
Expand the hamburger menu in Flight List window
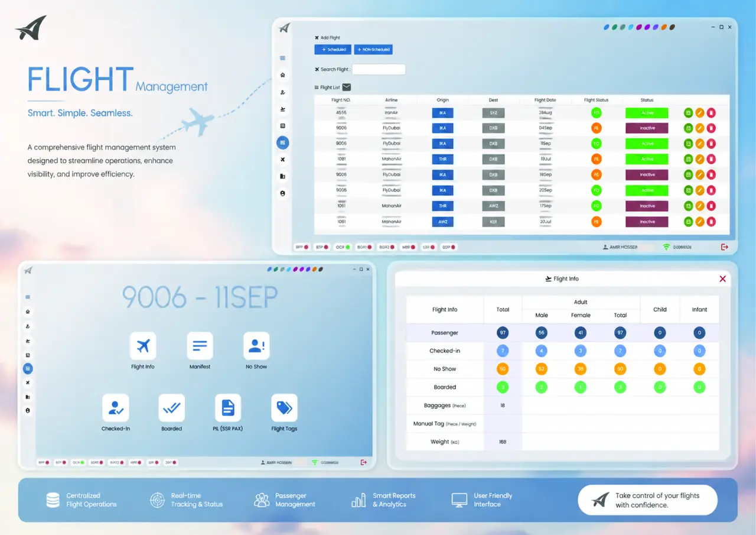pos(283,58)
